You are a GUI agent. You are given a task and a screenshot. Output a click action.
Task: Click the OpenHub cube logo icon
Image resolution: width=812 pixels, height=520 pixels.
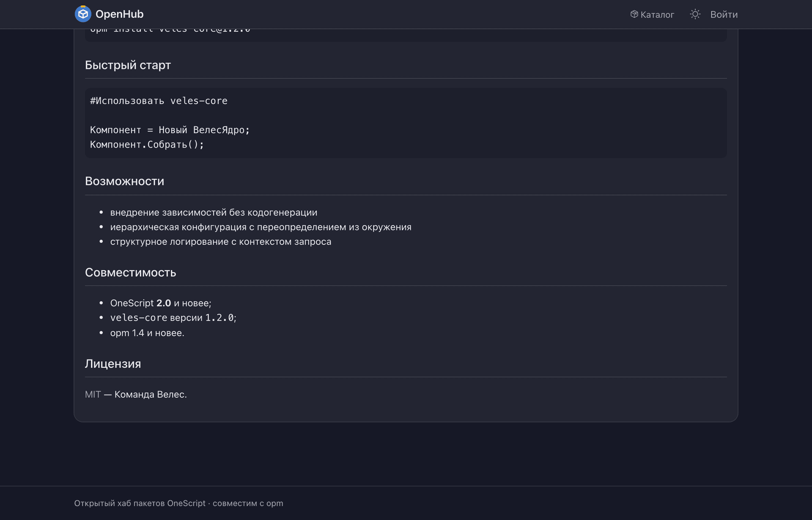(x=83, y=14)
